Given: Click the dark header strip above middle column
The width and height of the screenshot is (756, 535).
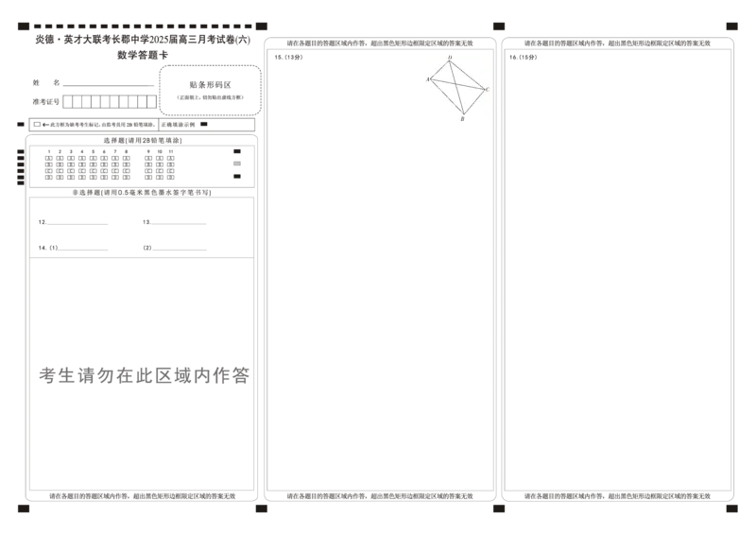Looking at the screenshot, I should point(382,42).
